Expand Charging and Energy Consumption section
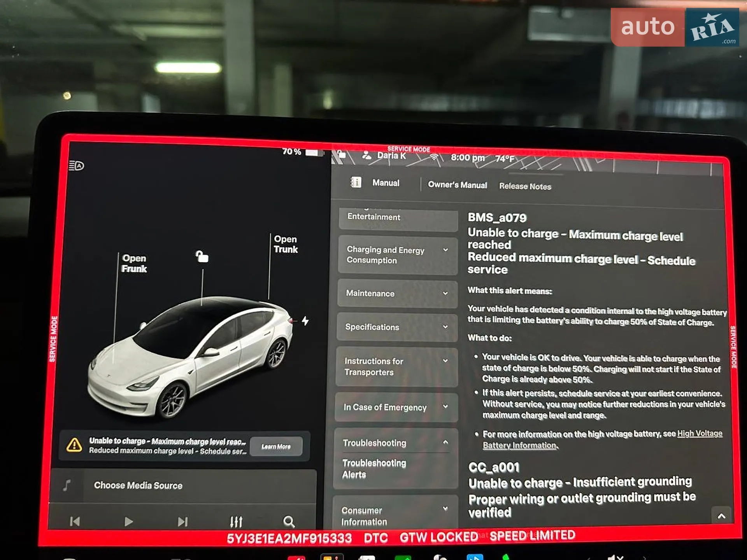Viewport: 747px width, 560px height. point(398,255)
